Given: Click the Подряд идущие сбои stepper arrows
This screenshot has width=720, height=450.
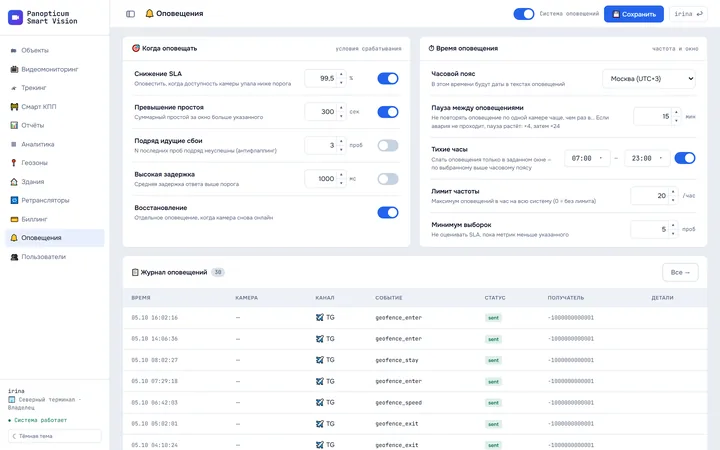Looking at the screenshot, I should click(x=341, y=146).
